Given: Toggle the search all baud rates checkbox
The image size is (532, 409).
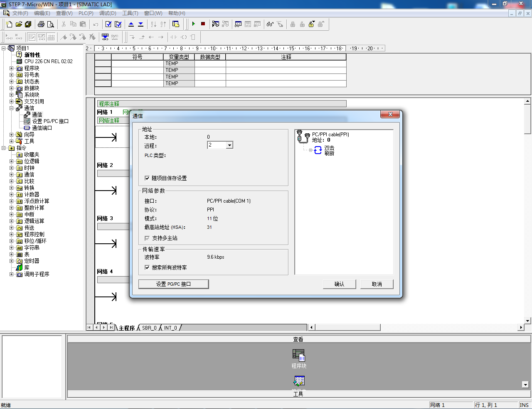Looking at the screenshot, I should click(x=147, y=267).
